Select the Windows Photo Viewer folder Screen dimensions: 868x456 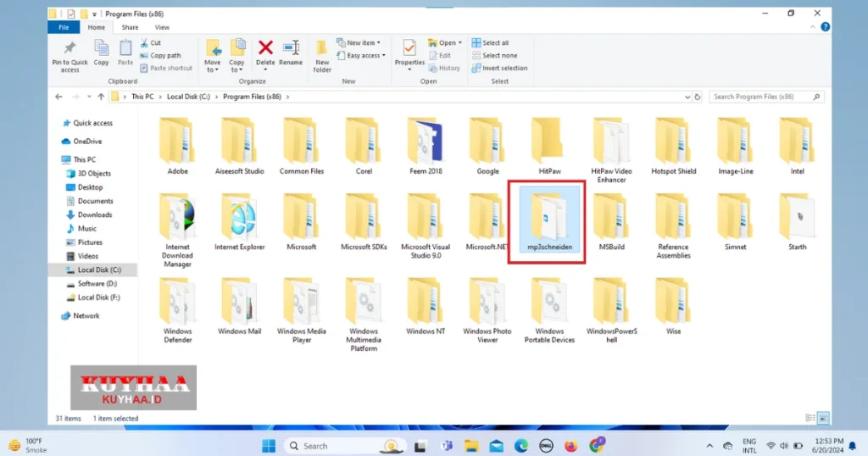pos(487,311)
